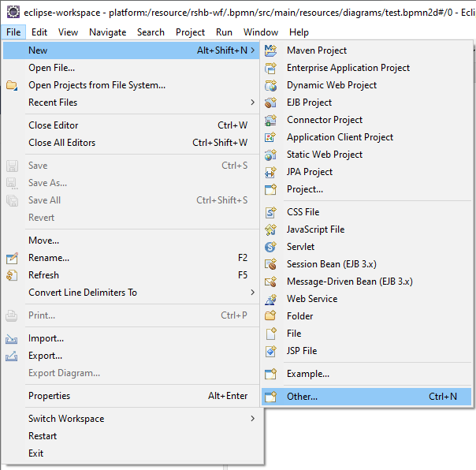476x470 pixels.
Task: Choose Close Editor
Action: click(131, 125)
